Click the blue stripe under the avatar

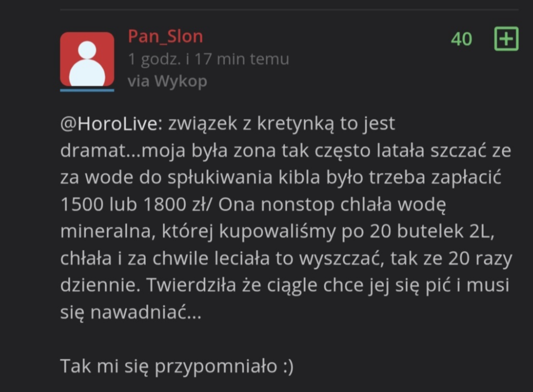click(87, 90)
